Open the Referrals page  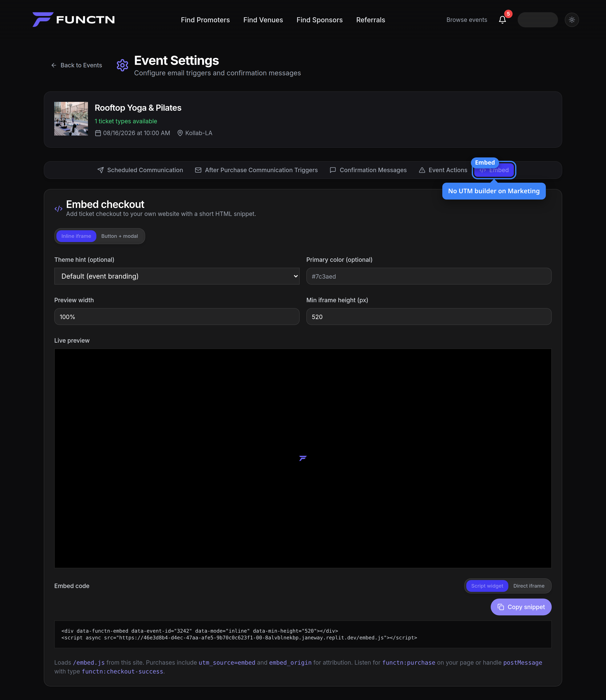click(371, 20)
